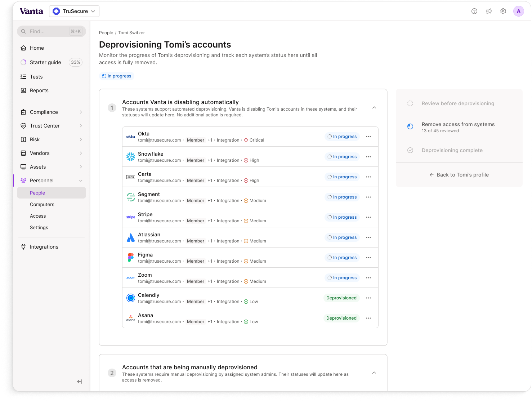Click Asana's Deprovisioned status
This screenshot has width=532, height=401.
341,318
